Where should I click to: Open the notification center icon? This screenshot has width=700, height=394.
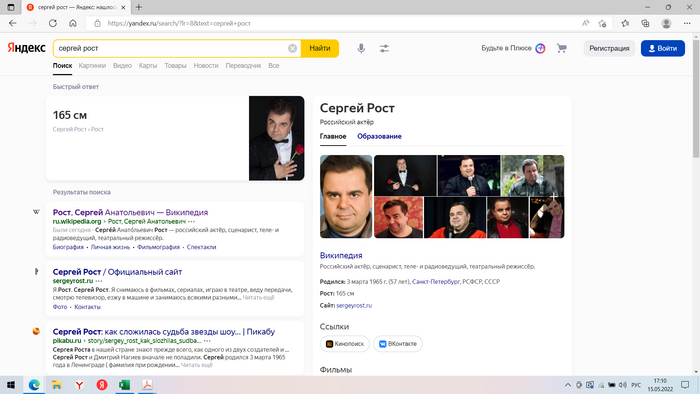[x=685, y=385]
